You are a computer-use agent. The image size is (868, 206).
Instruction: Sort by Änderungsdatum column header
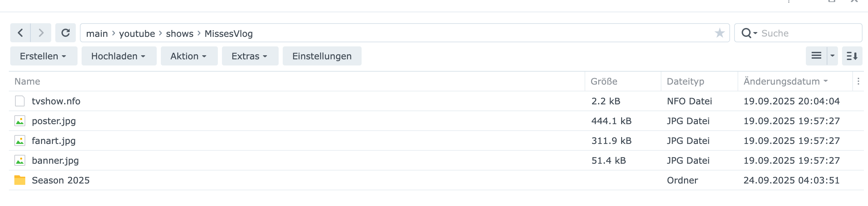pyautogui.click(x=782, y=81)
